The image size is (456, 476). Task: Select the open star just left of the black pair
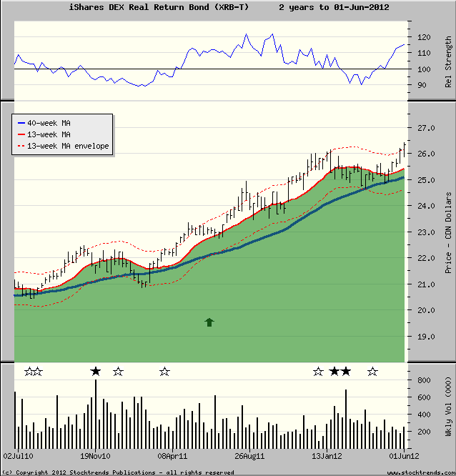tap(318, 371)
